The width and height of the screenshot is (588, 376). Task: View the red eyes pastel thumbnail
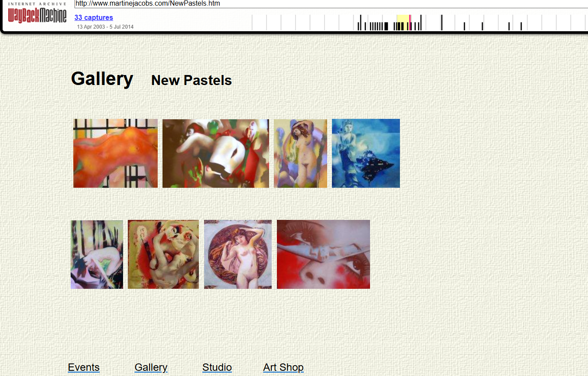pyautogui.click(x=323, y=255)
